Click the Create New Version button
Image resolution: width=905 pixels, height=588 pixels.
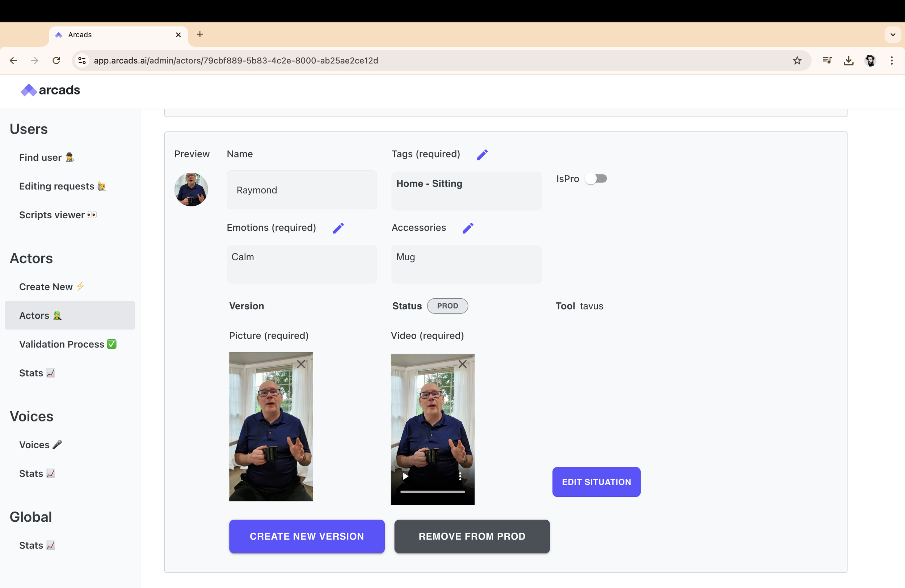pos(307,536)
